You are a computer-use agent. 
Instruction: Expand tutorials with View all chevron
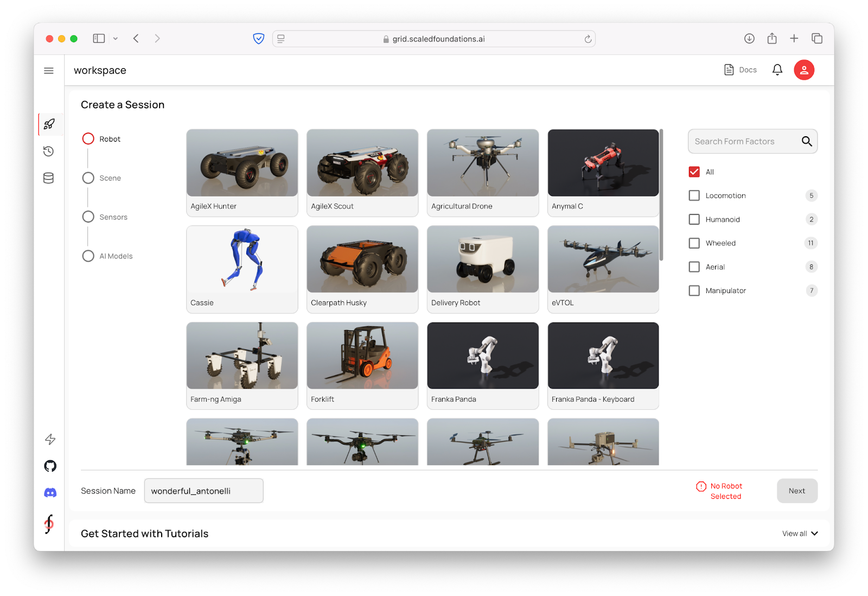click(814, 534)
